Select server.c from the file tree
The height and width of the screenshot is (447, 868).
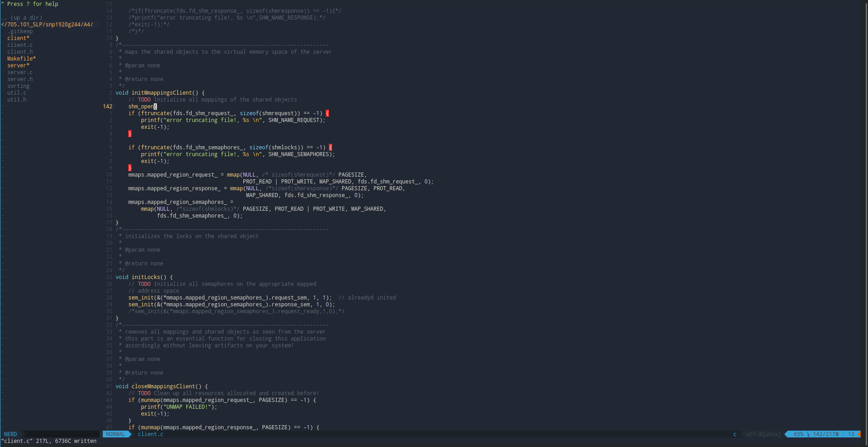pos(20,72)
